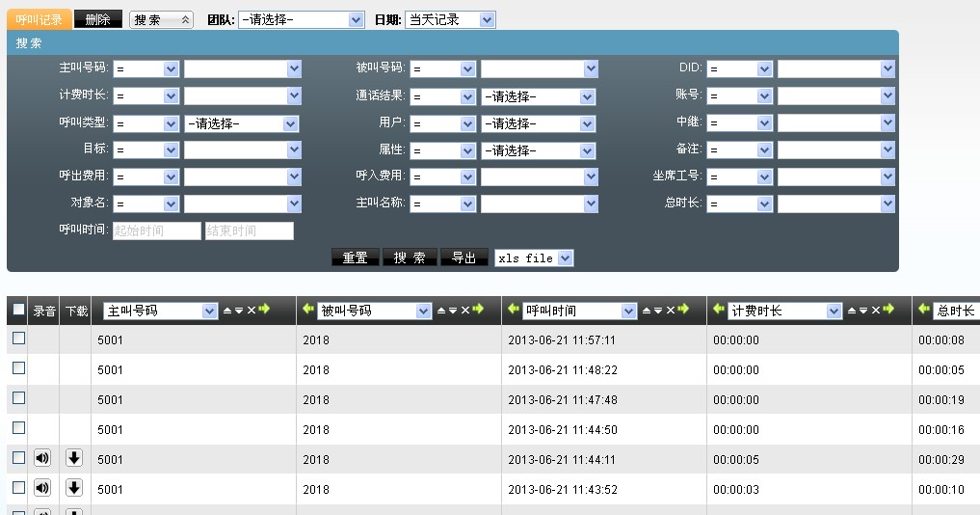
Task: Open the 日期 date dropdown showing 当天记录
Action: tap(449, 19)
